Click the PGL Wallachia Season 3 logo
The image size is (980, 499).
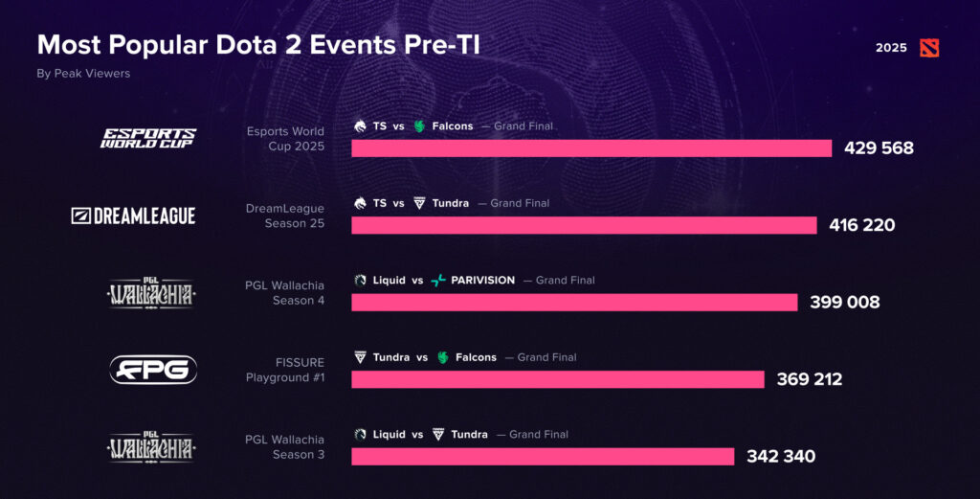(x=150, y=447)
